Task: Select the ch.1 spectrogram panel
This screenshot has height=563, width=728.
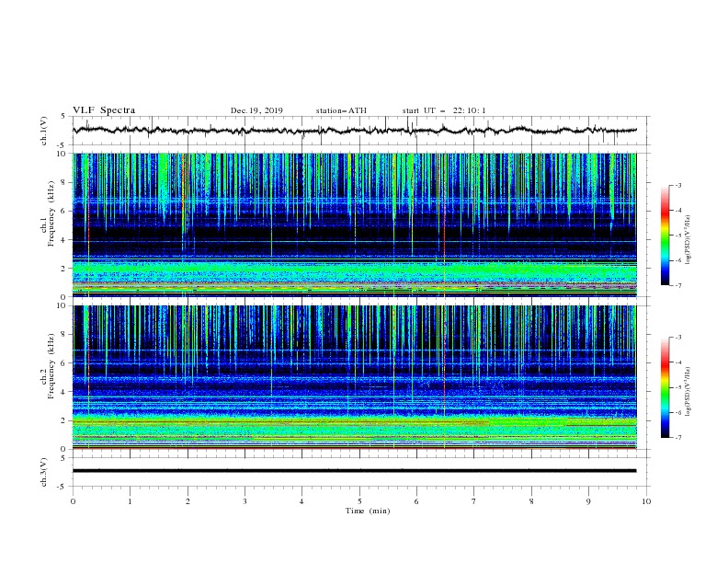Action: coord(355,224)
